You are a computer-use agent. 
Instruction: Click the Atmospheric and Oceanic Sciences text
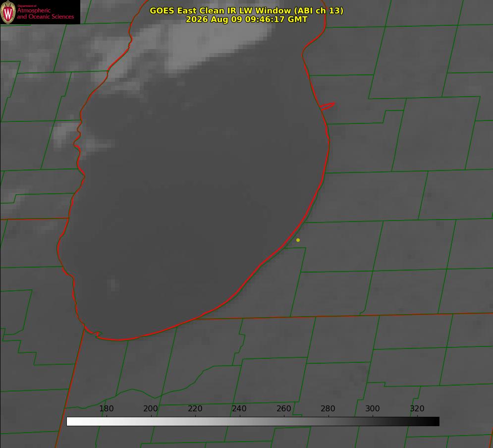coord(46,13)
